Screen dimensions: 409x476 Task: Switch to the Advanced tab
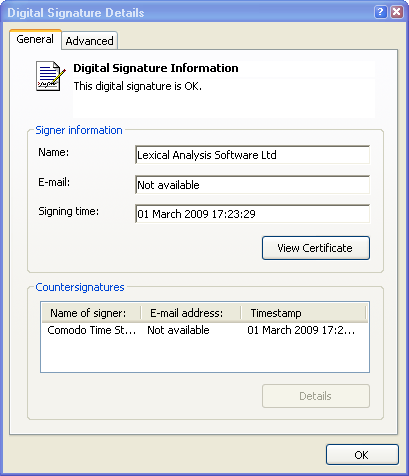(x=89, y=41)
